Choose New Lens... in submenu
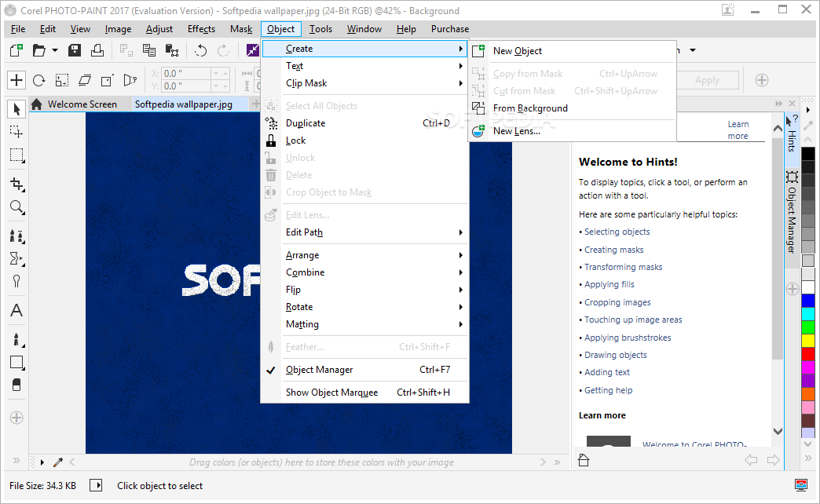The width and height of the screenshot is (820, 504). 573,130
